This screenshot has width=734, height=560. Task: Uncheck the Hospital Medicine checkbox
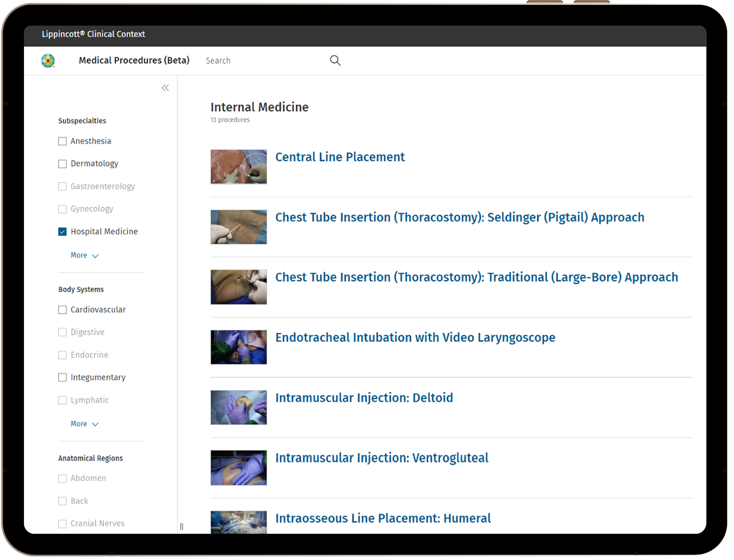[63, 232]
